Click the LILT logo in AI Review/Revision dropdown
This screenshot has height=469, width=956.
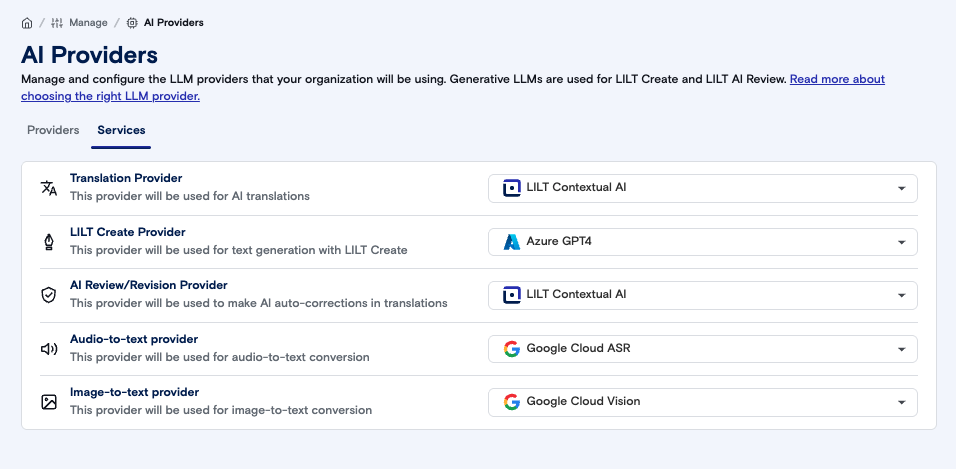(x=512, y=295)
